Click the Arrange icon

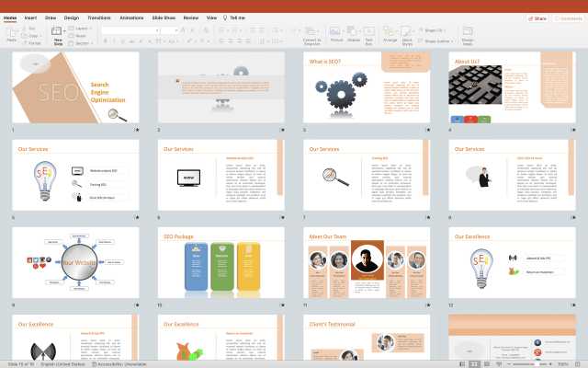pos(390,33)
